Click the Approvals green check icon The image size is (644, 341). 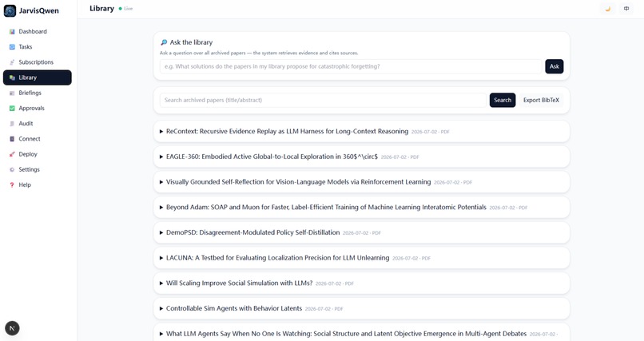(x=12, y=109)
